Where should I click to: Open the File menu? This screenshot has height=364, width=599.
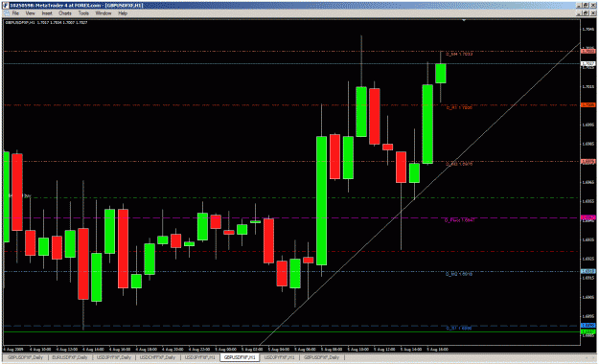click(x=15, y=13)
